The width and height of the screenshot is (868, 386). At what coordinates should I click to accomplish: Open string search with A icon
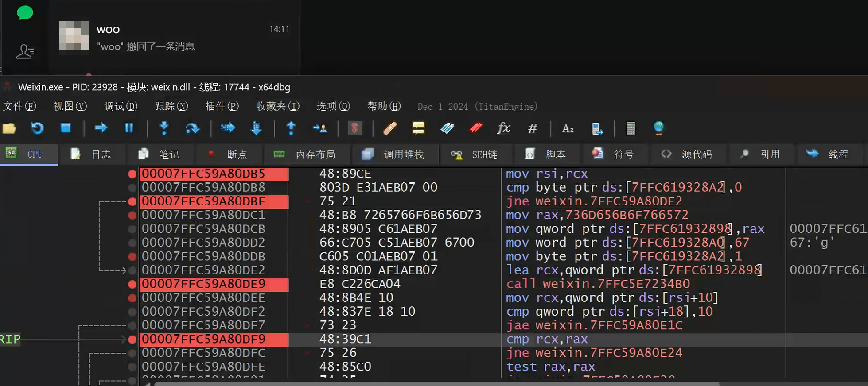click(x=568, y=128)
